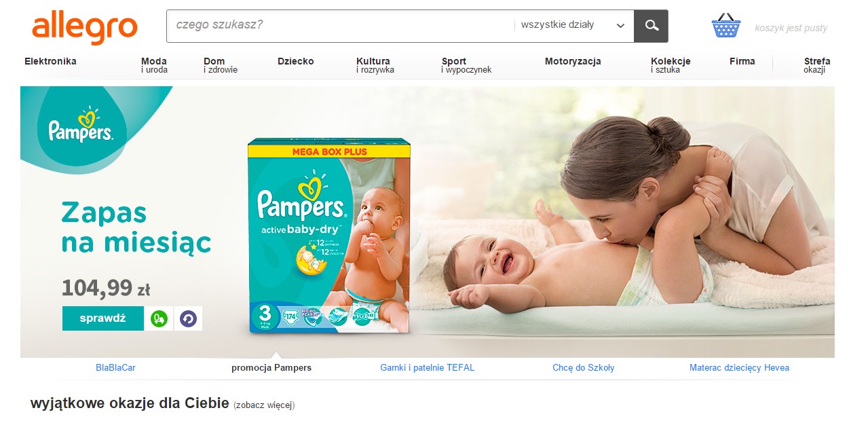This screenshot has width=868, height=423.
Task: Select the BlaBlaCar promo tab
Action: (x=115, y=367)
